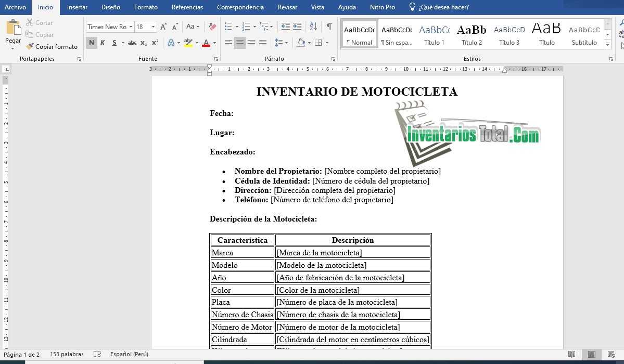Enable underline formatting
This screenshot has height=364, width=624.
click(x=114, y=43)
